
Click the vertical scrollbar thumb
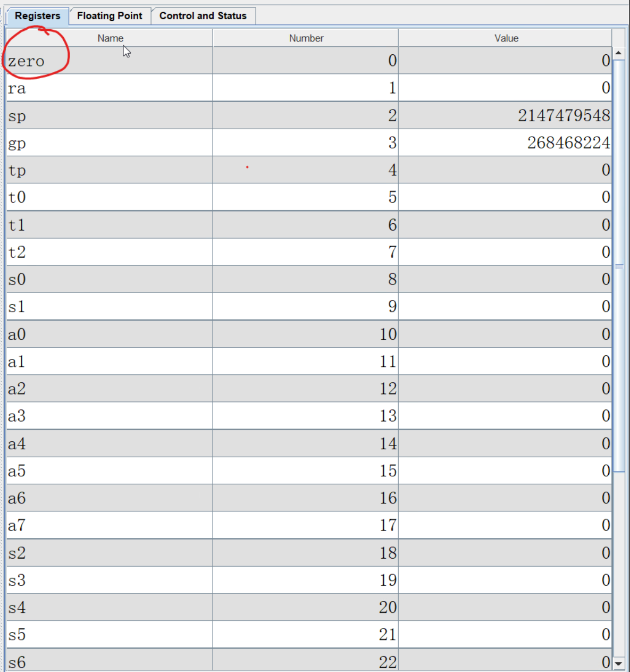619,266
